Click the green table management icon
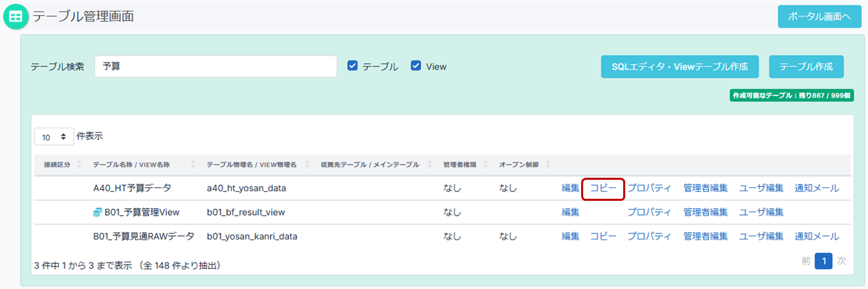 pos(16,17)
